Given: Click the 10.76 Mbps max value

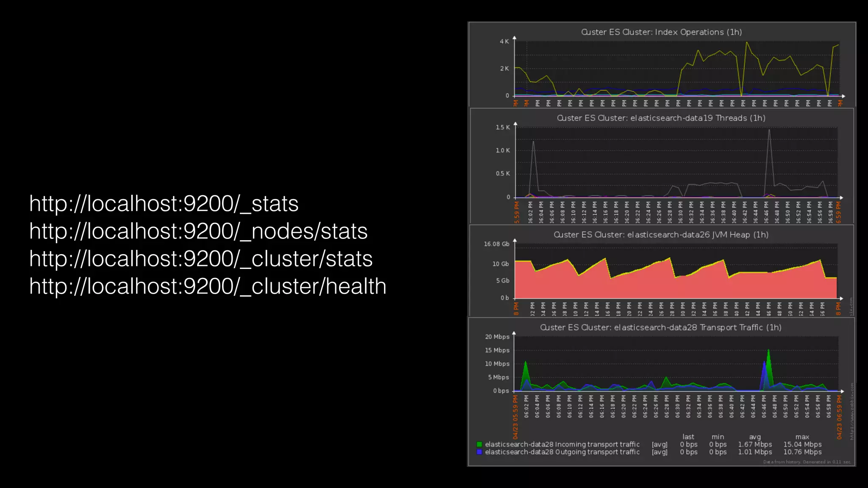Looking at the screenshot, I should pos(802,452).
